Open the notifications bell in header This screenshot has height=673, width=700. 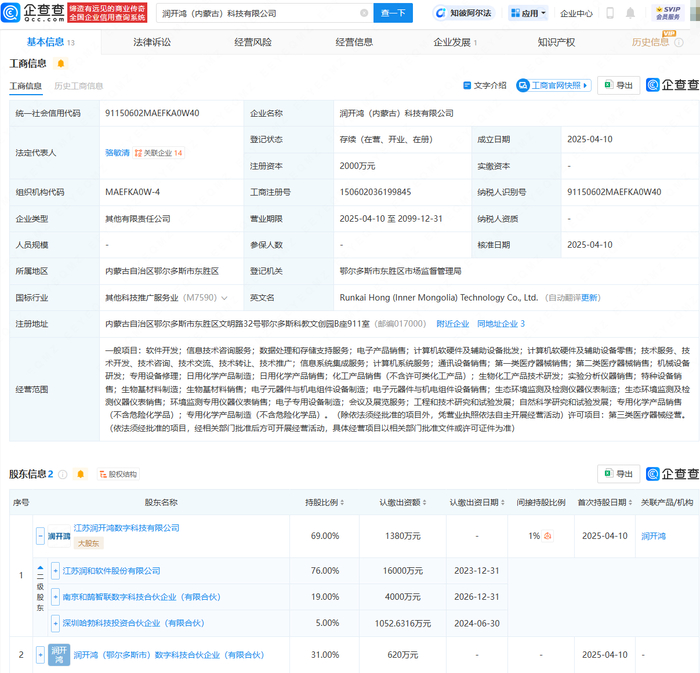(630, 13)
